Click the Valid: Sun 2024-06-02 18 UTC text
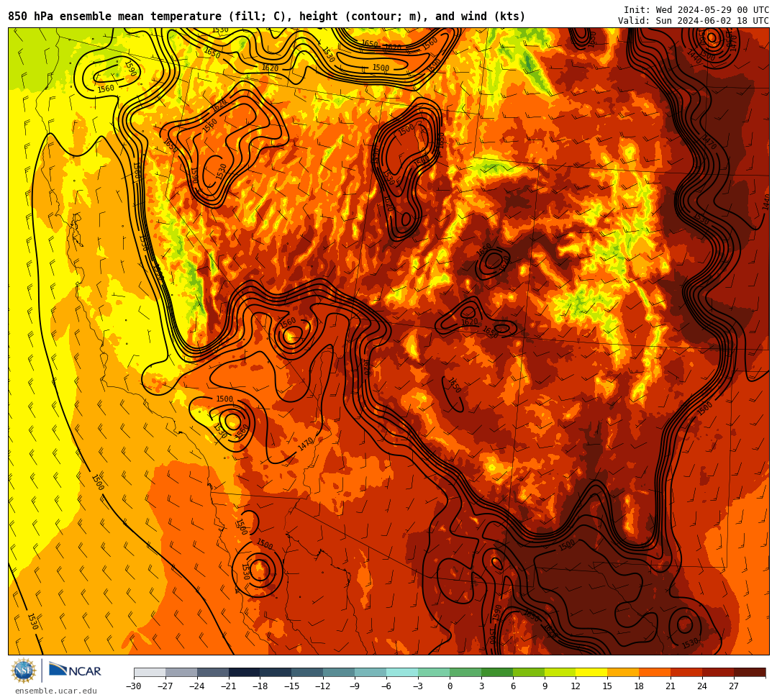Screen dimensions: 777x700 [x=694, y=20]
